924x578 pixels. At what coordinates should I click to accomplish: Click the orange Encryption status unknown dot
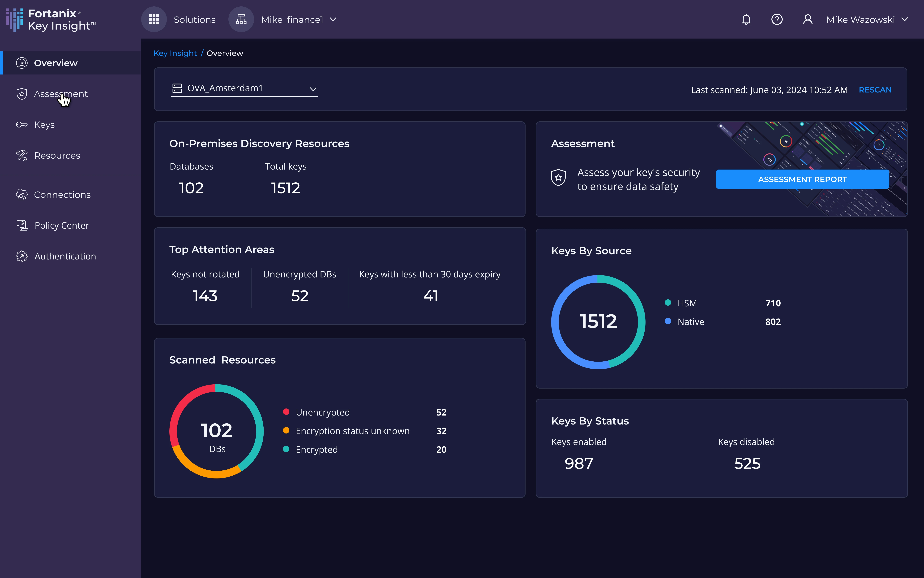pos(286,430)
